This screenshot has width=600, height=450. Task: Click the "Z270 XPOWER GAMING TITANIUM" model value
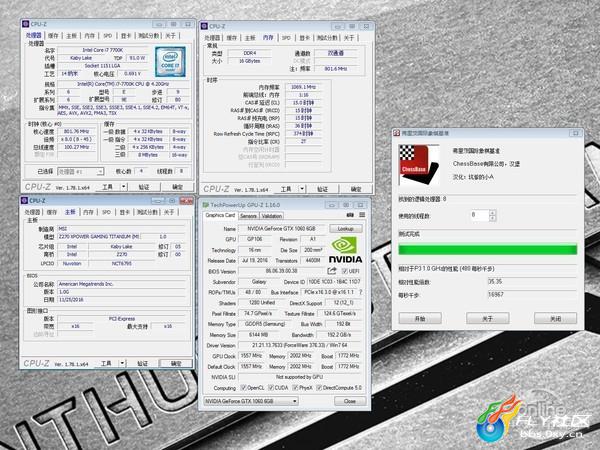99,236
